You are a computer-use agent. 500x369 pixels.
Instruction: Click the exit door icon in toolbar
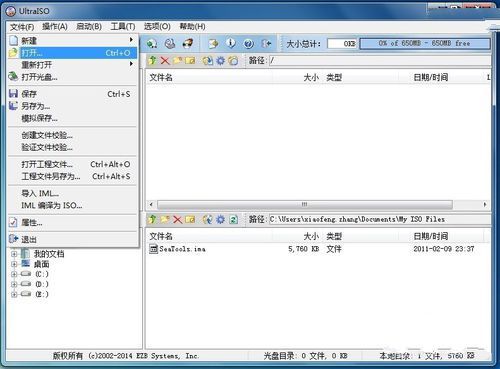(266, 43)
